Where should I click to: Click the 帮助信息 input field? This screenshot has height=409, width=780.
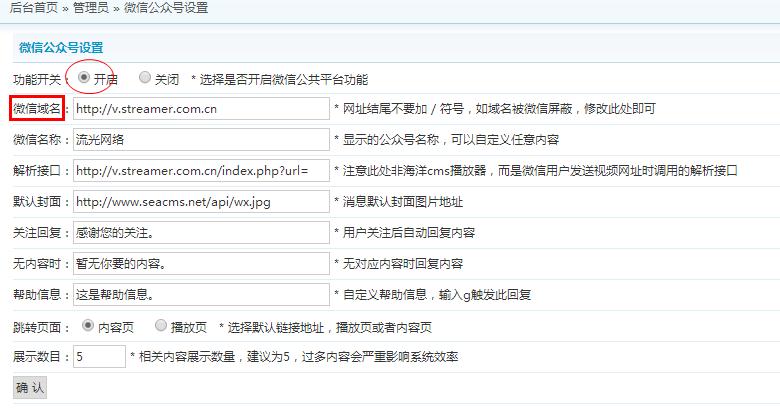(x=201, y=294)
